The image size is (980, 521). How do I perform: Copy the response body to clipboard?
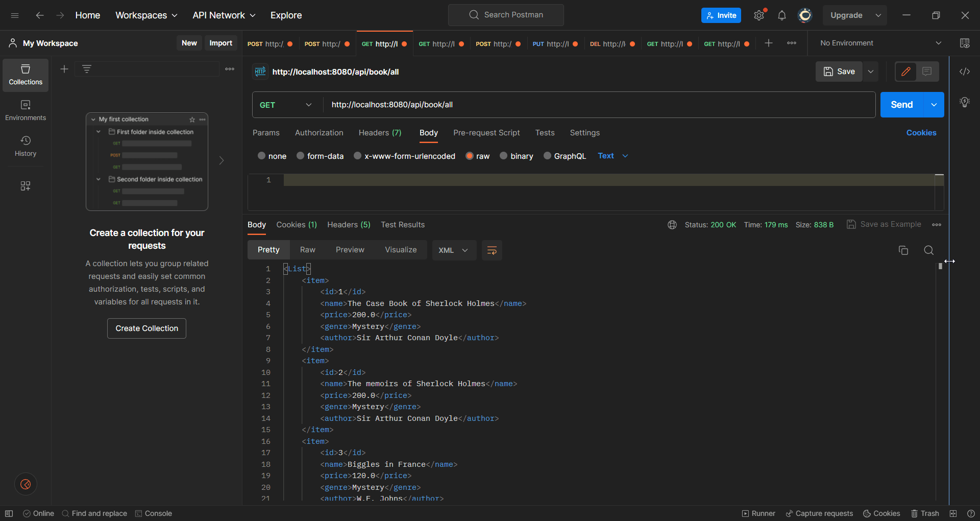click(x=903, y=250)
